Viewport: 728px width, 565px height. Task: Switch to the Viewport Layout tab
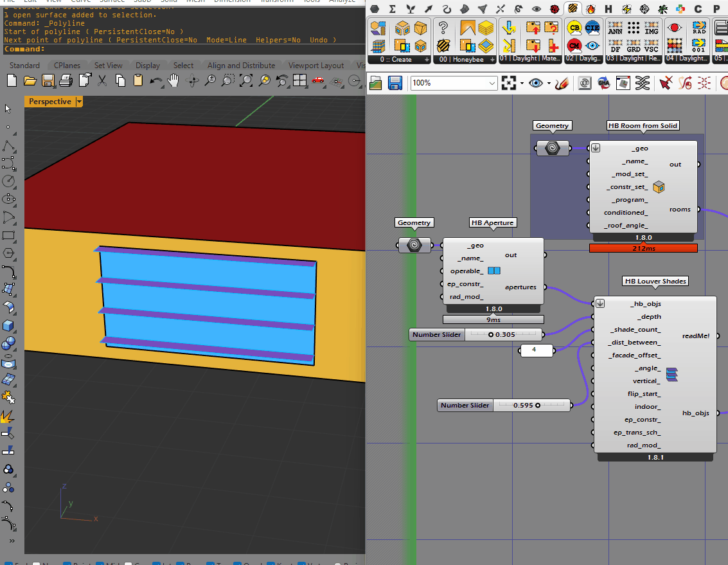coord(316,66)
